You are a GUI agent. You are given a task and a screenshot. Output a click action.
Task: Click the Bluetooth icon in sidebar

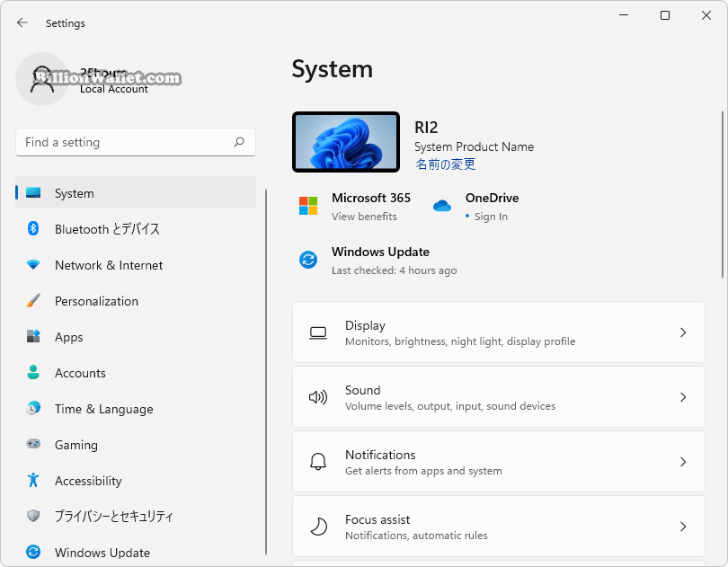point(33,228)
